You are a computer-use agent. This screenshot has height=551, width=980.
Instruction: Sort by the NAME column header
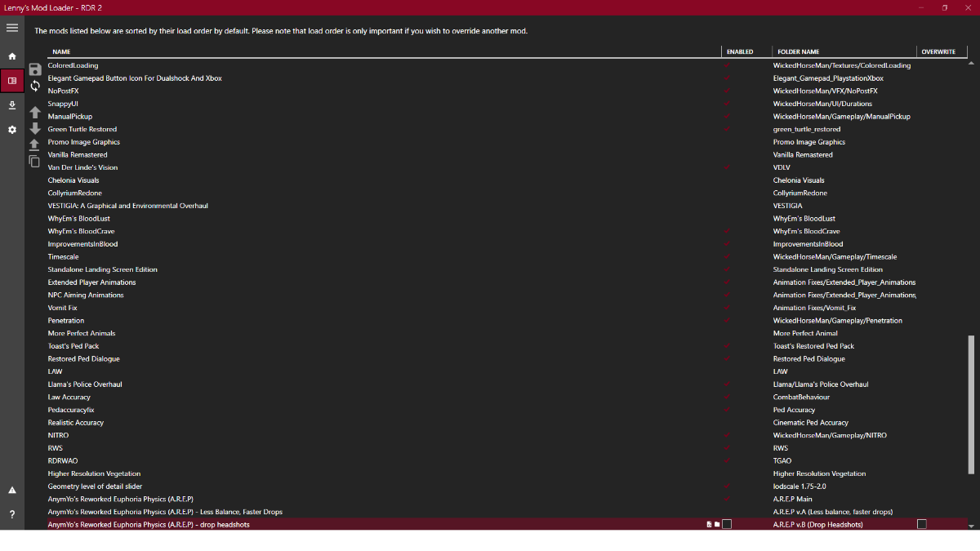61,51
